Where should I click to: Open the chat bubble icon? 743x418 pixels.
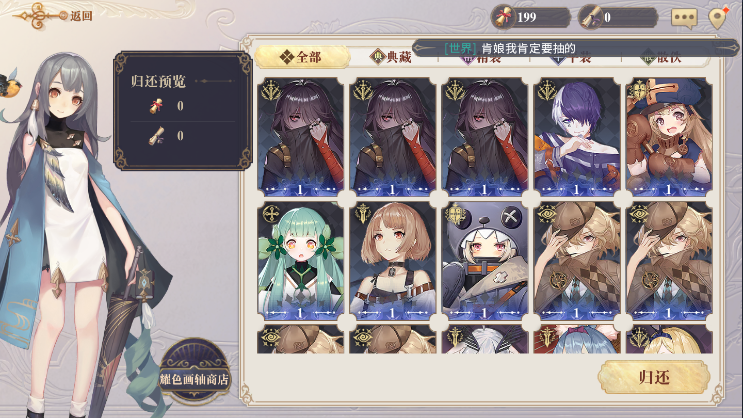point(684,18)
